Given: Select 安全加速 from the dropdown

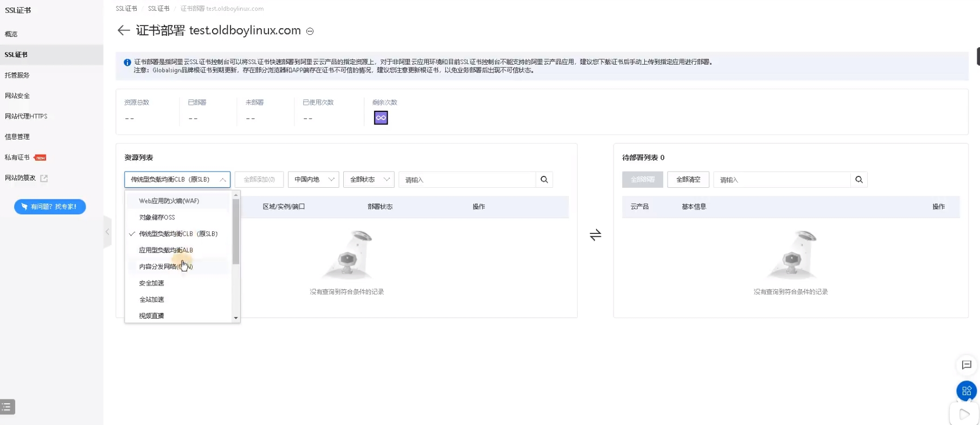Looking at the screenshot, I should [178, 283].
